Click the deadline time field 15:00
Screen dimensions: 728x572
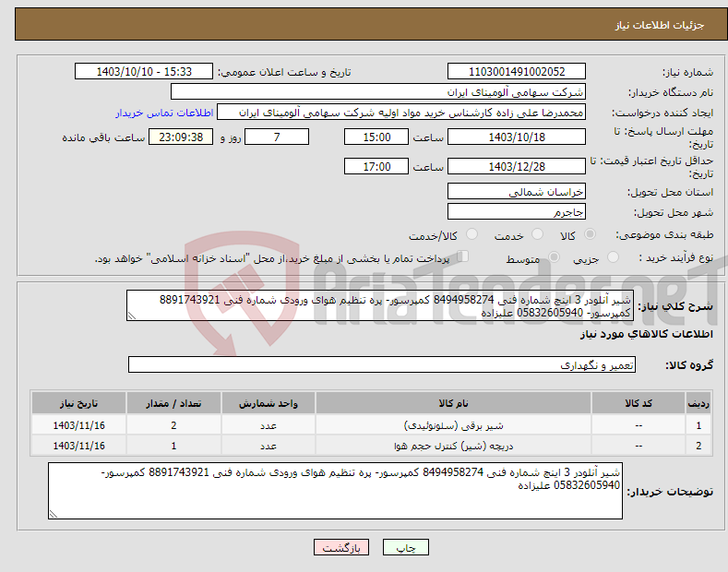376,137
